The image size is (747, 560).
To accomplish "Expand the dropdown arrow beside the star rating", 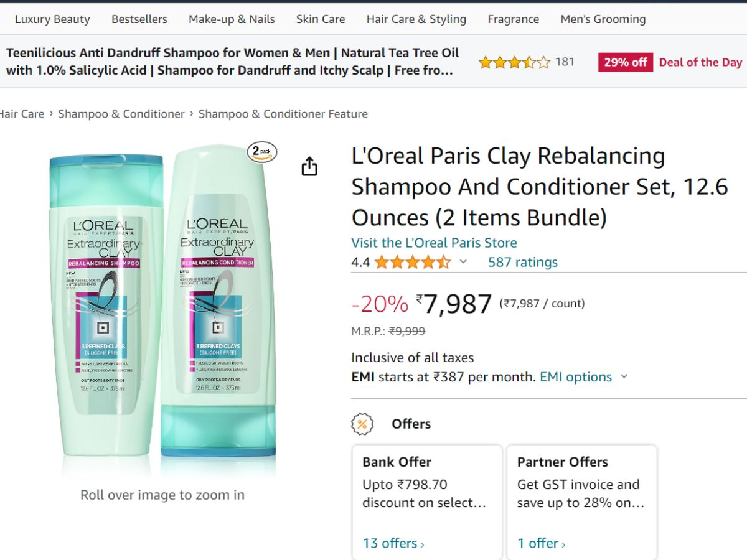I will tap(463, 262).
